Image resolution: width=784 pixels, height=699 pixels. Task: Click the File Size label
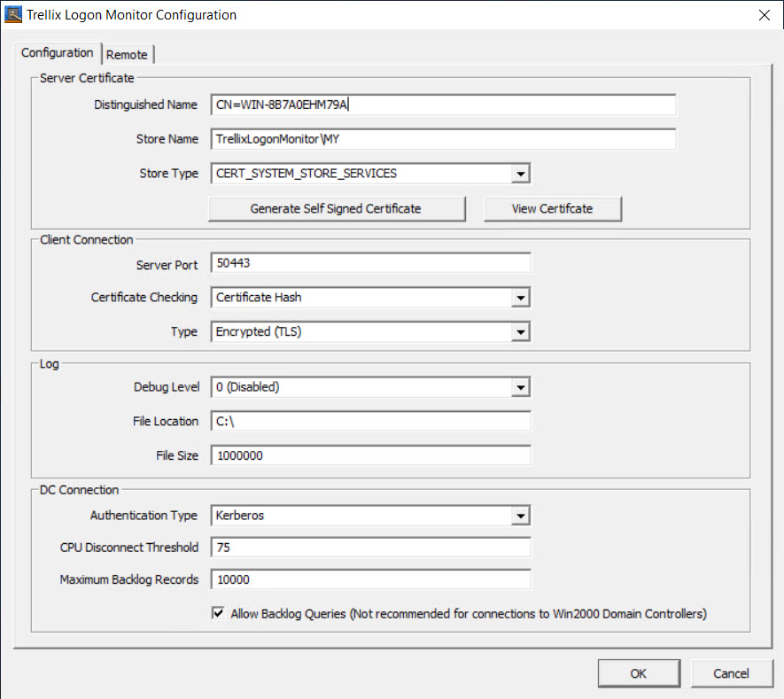[177, 455]
